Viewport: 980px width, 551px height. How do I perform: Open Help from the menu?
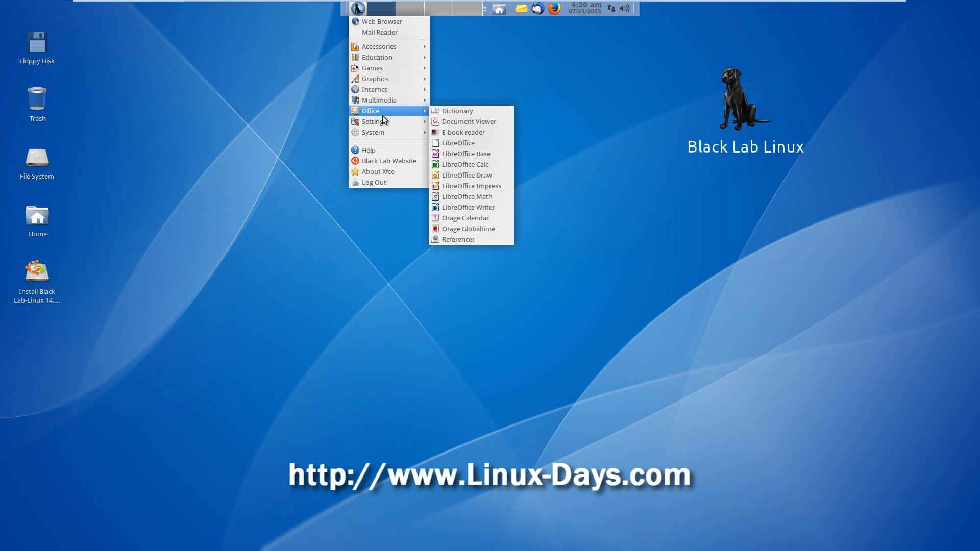(x=389, y=150)
